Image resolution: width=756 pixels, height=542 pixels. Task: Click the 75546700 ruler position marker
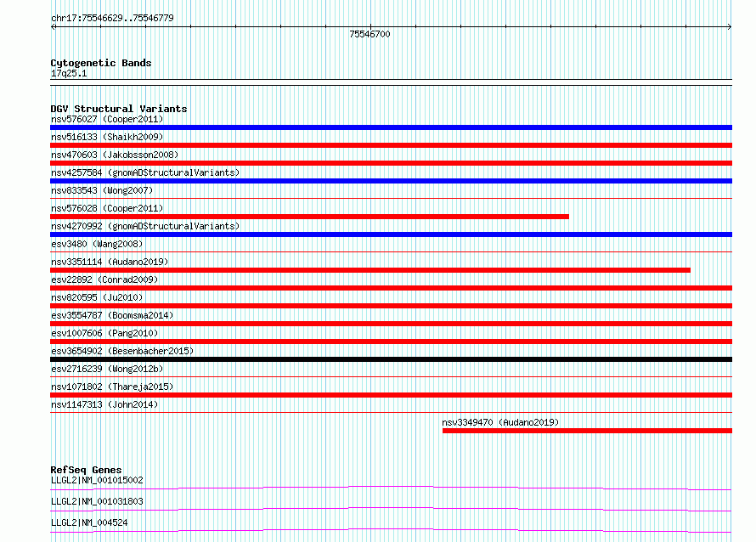[370, 34]
